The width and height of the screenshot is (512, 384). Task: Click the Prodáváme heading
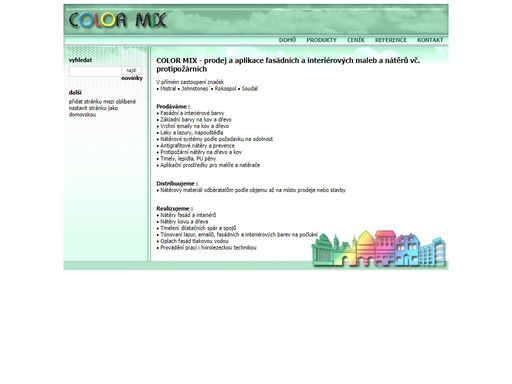coord(173,107)
